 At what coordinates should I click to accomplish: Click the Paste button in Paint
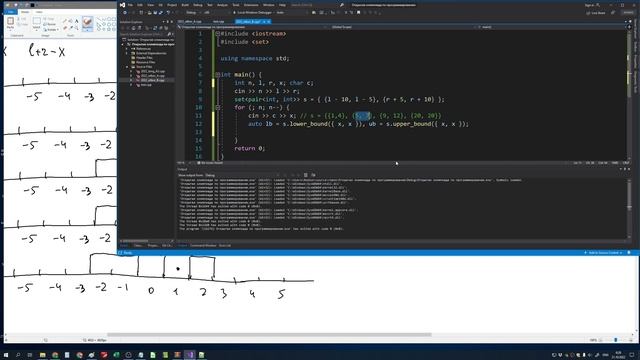pyautogui.click(x=10, y=23)
